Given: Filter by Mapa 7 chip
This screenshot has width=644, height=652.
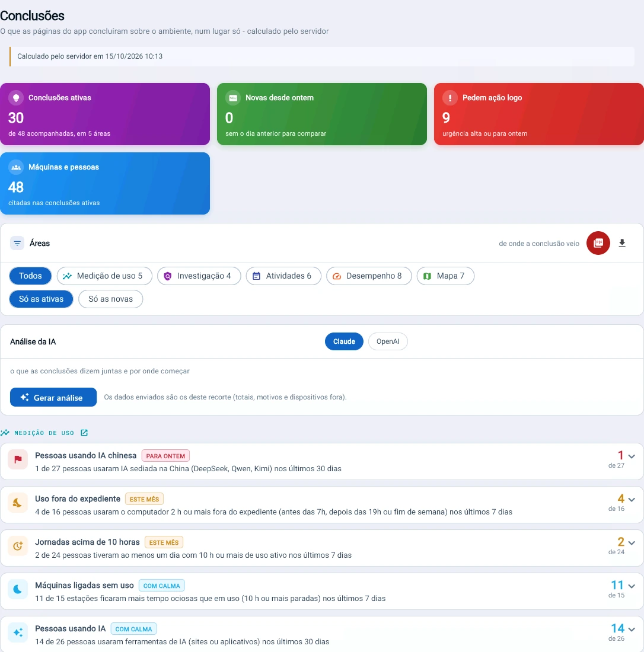Looking at the screenshot, I should point(445,276).
